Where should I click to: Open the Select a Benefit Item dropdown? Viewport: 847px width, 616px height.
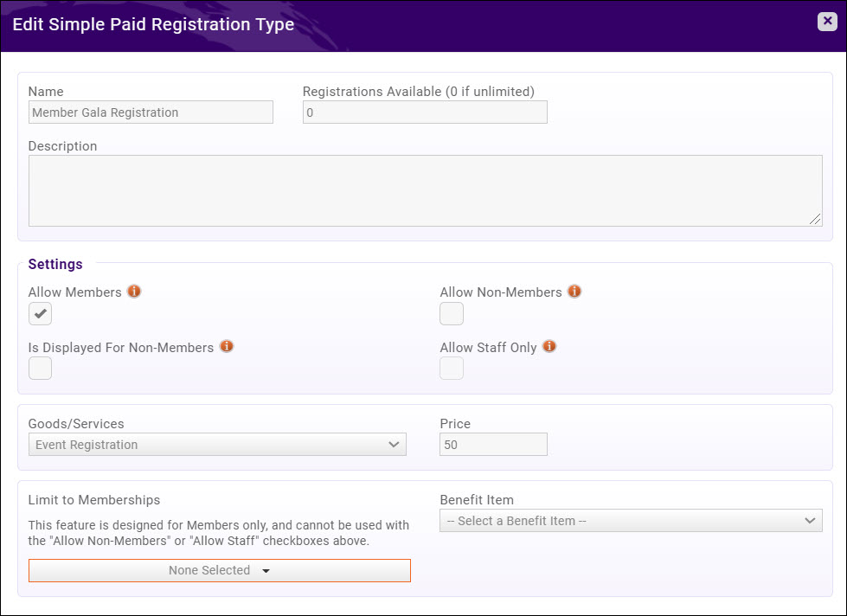click(630, 520)
